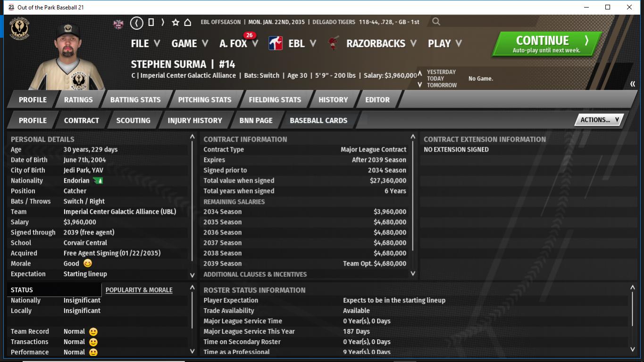Click Stephen Surma's player portrait

point(67,56)
